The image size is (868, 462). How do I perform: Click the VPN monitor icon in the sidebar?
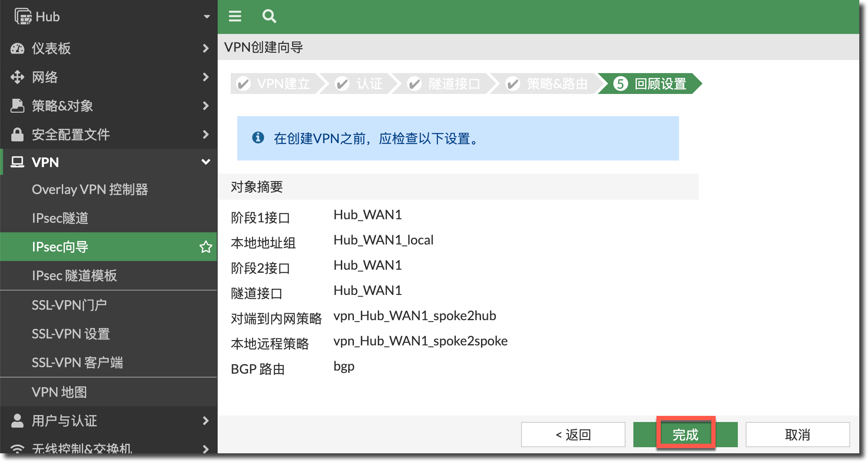17,162
